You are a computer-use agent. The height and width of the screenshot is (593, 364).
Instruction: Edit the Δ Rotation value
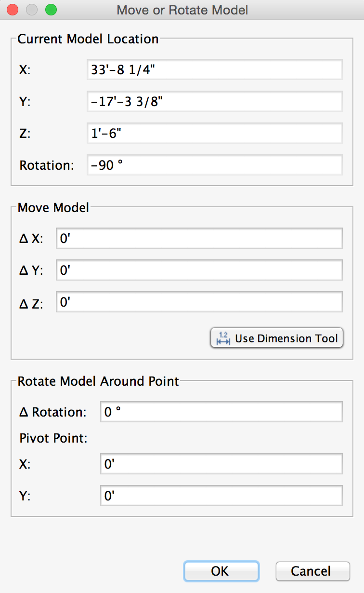(221, 411)
